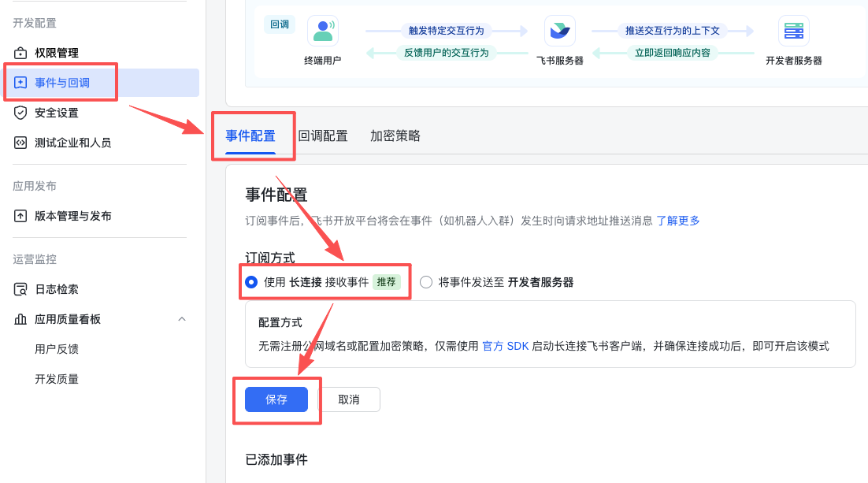Click the 终端用户 avatar icon
This screenshot has height=483, width=868.
322,31
